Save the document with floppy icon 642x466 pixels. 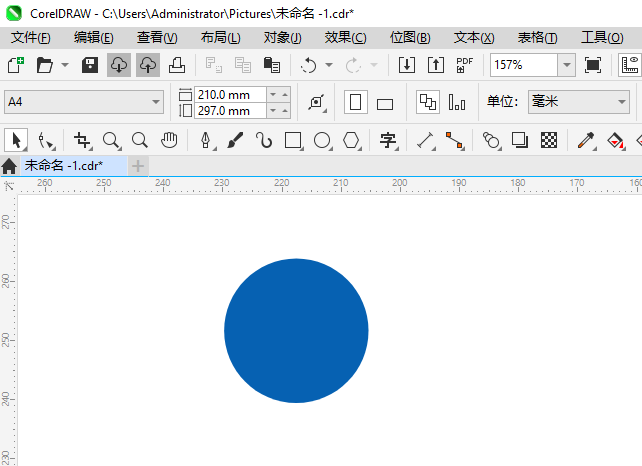[x=90, y=65]
